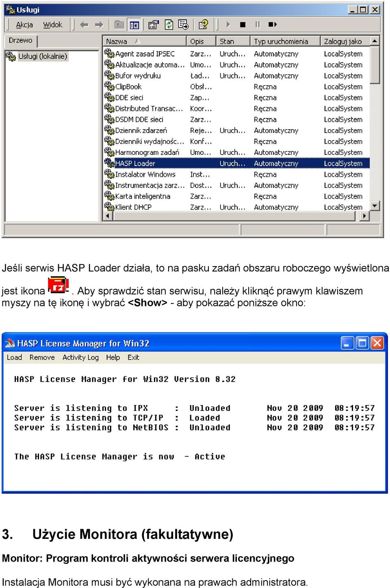The image size is (390, 588).
Task: Select the highlighted HASP Loader service
Action: 236,163
